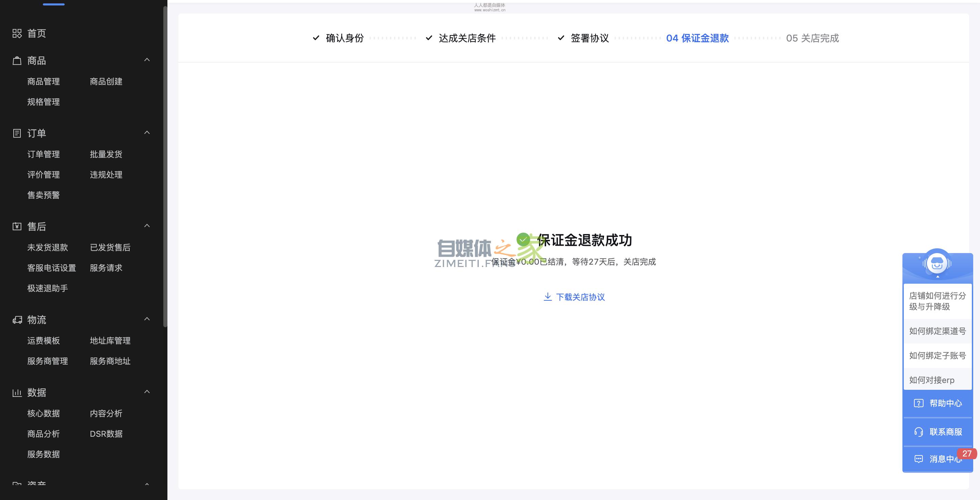
Task: Click the 订单 document icon
Action: coord(17,133)
